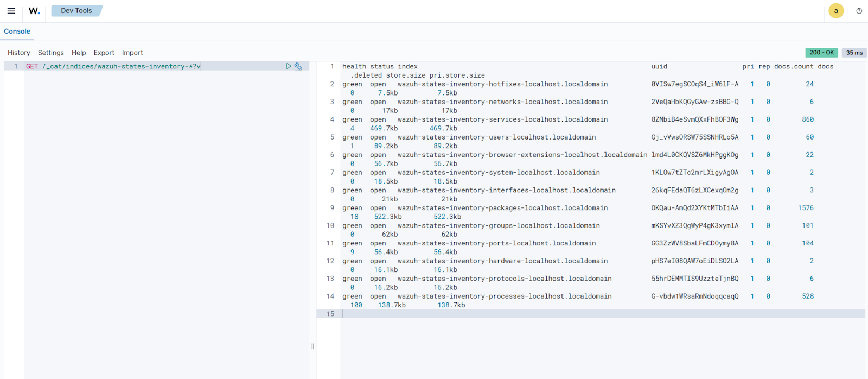The image size is (868, 379).
Task: Select wazuh-states-inventory-ports index text
Action: pyautogui.click(x=497, y=243)
